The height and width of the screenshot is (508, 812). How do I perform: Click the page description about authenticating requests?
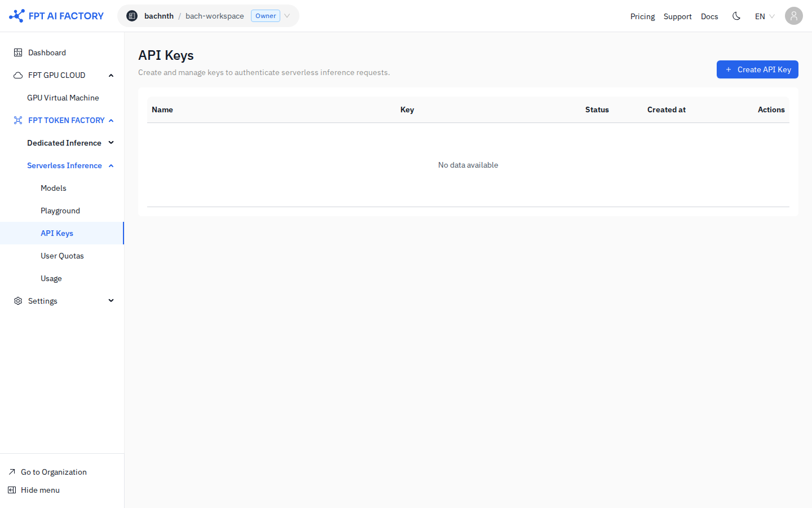click(264, 72)
